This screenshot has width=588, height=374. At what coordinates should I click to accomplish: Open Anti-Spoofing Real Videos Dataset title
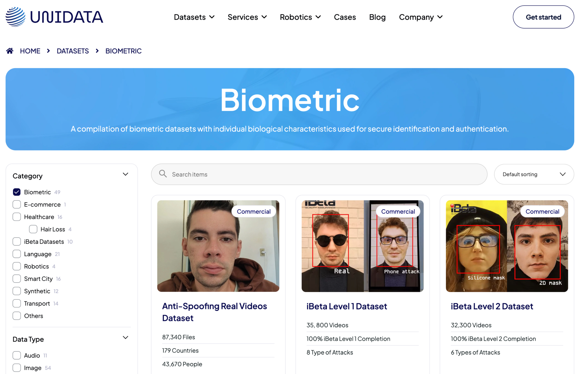(214, 312)
